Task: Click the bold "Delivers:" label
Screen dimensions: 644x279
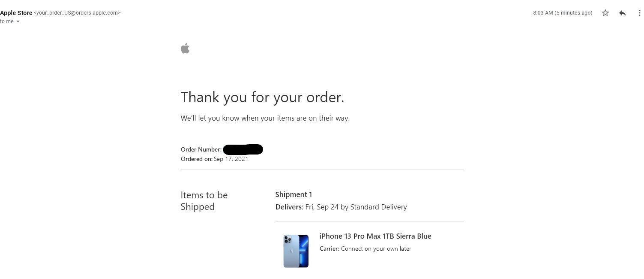Action: 289,207
